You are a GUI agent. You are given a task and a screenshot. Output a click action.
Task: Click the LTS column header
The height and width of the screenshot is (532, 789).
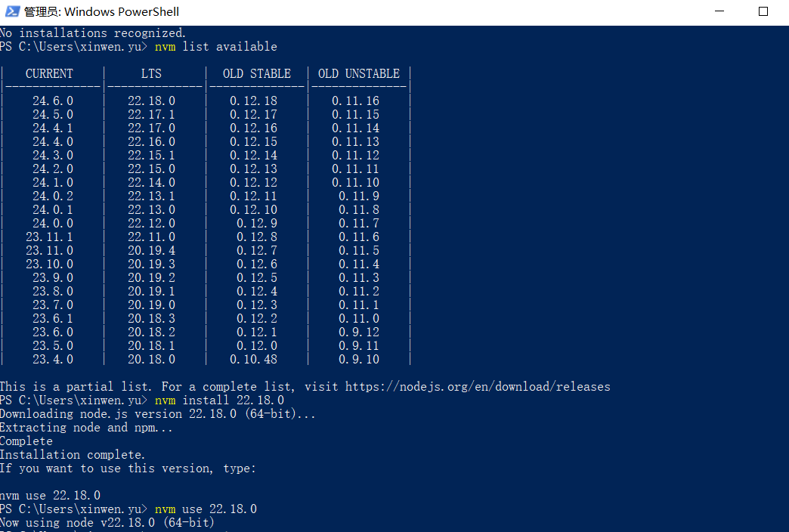151,74
